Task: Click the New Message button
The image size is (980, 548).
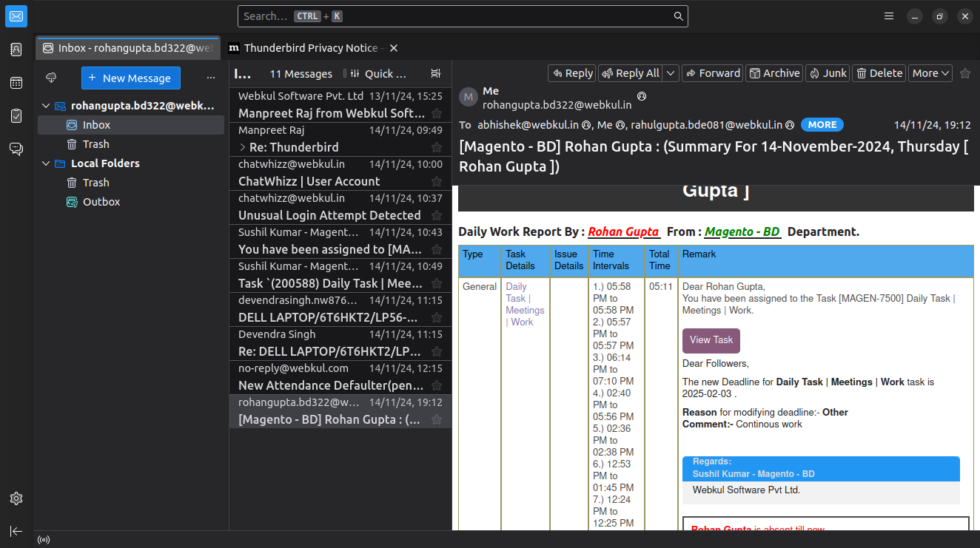Action: [x=130, y=78]
